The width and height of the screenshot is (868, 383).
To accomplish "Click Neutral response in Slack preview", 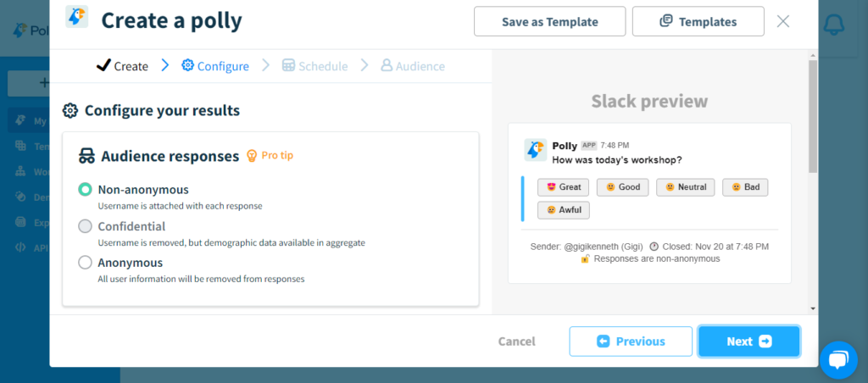I will coord(685,187).
